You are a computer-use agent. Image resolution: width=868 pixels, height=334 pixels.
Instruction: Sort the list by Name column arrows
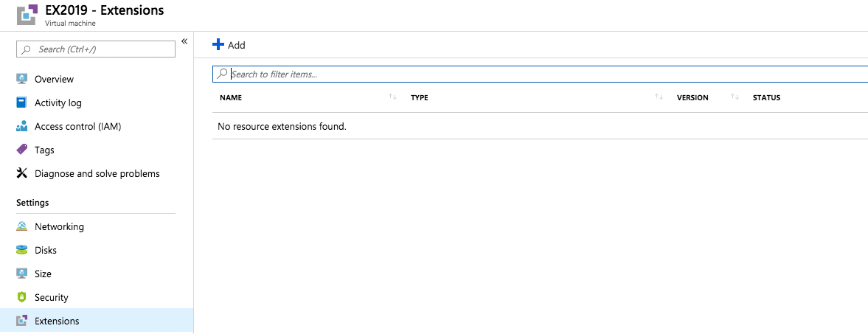tap(392, 97)
